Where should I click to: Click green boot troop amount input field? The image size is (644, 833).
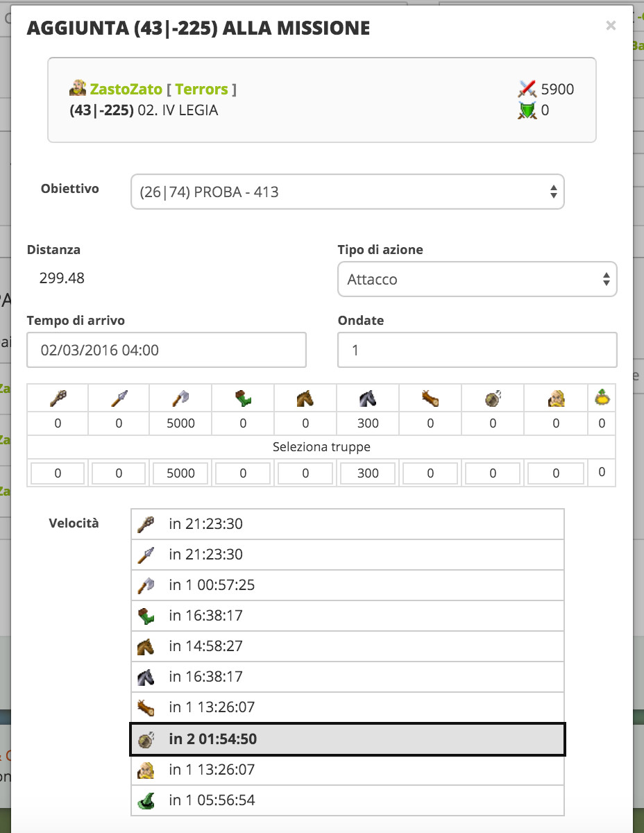click(x=243, y=473)
